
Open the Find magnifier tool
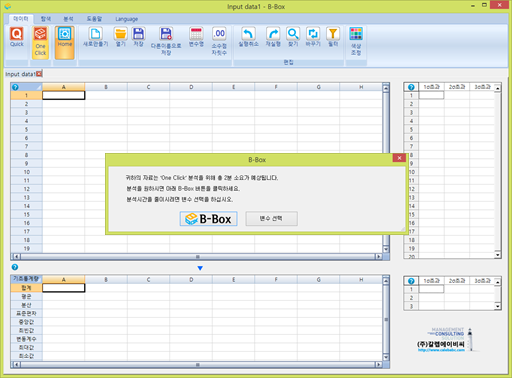pyautogui.click(x=293, y=37)
